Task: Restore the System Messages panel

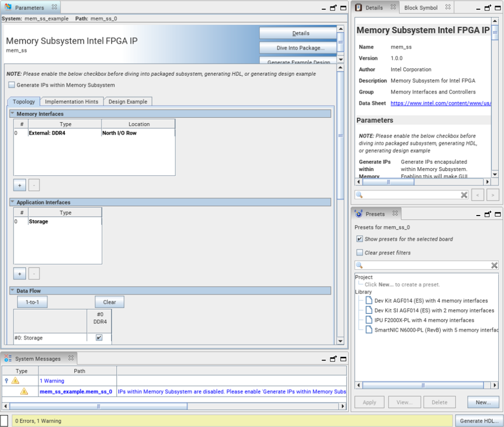Action: click(x=334, y=359)
